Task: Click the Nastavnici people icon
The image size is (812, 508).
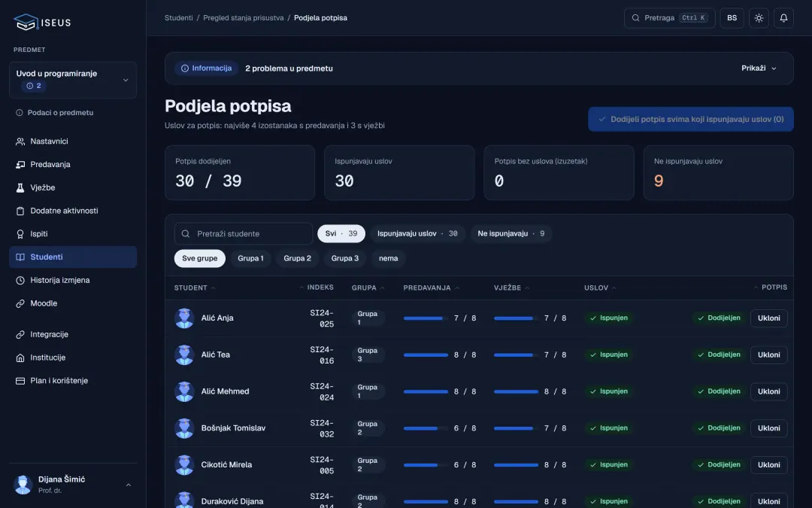Action: click(20, 141)
